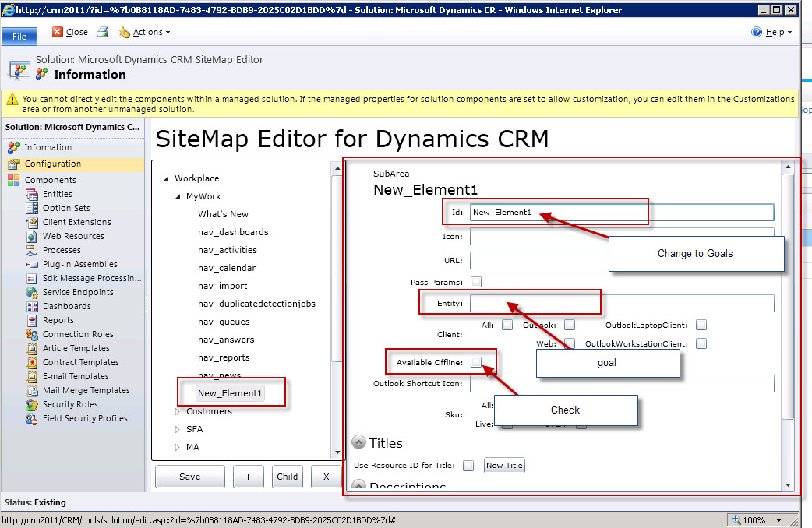This screenshot has height=528, width=812.
Task: Click into the Entity input field
Action: point(621,304)
